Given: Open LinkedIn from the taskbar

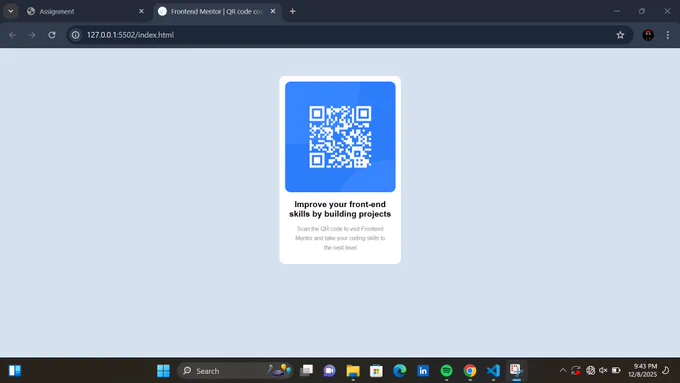Looking at the screenshot, I should [x=423, y=370].
